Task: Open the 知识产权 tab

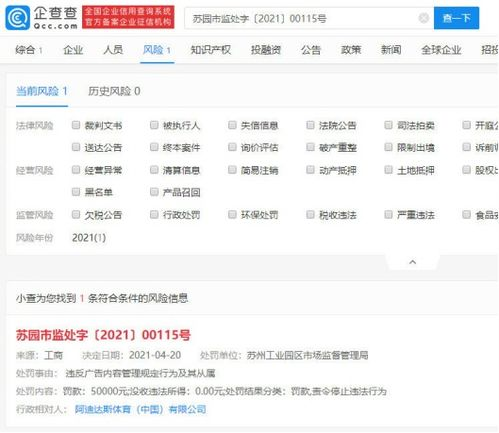Action: [x=210, y=50]
